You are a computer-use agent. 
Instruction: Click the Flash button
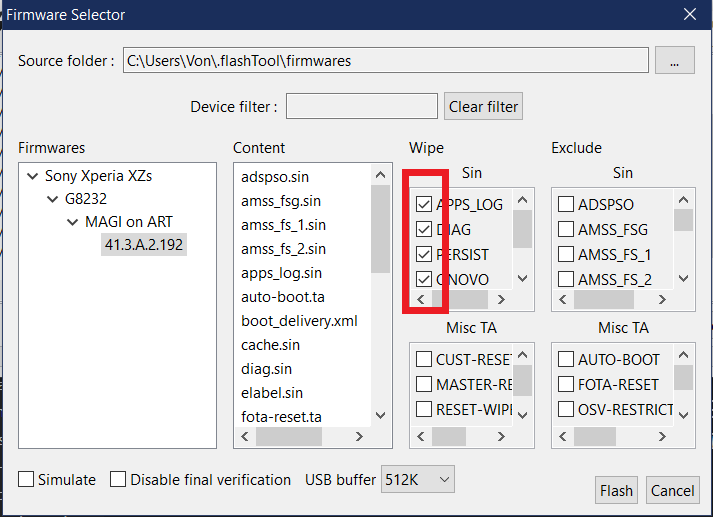tap(616, 490)
